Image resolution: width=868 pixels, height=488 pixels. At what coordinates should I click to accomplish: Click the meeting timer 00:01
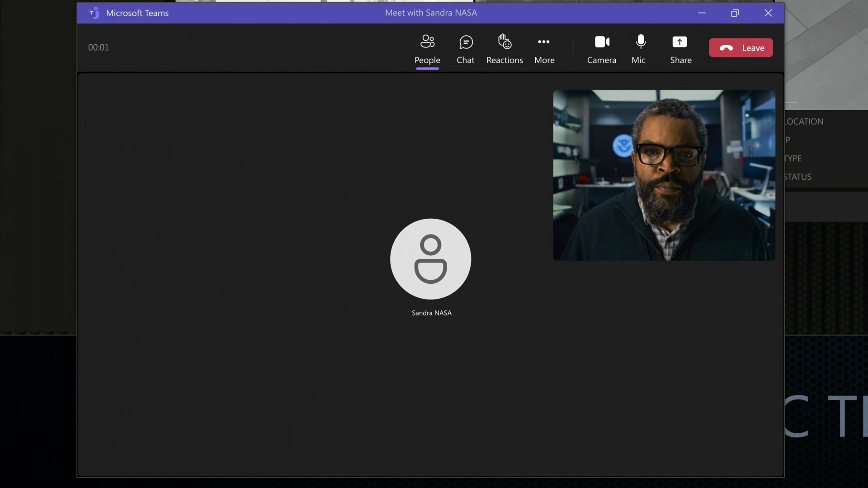(99, 47)
